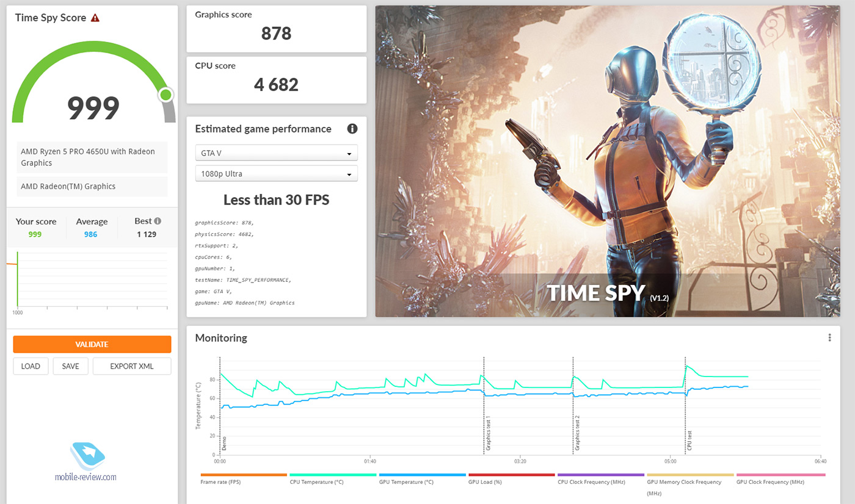Viewport: 855px width, 504px height.
Task: Click the CPU score value 4 682
Action: pos(276,85)
